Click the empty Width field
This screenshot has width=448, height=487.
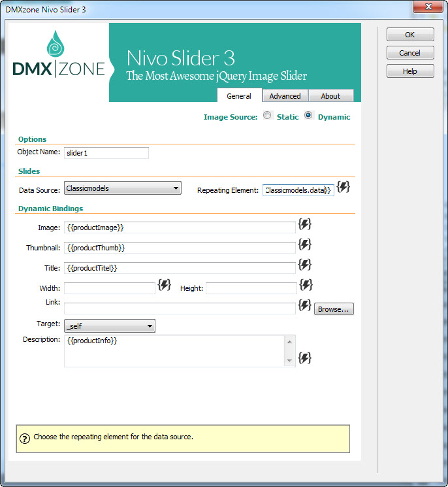pyautogui.click(x=110, y=288)
